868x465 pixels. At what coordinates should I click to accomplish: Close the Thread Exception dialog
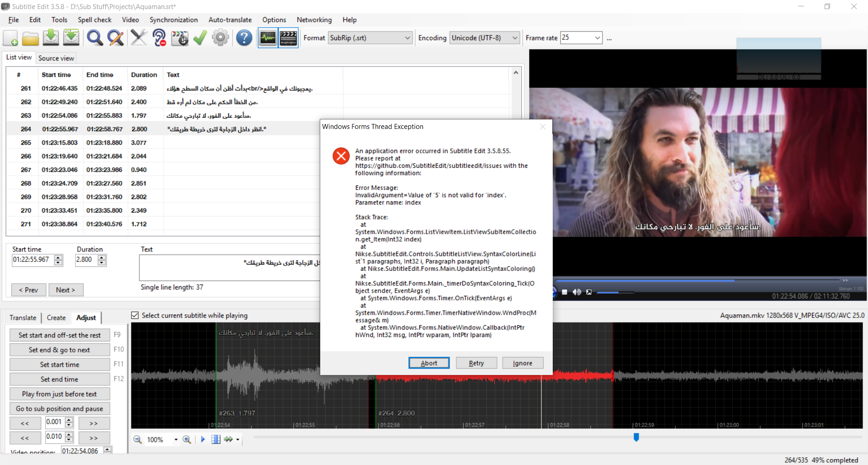[543, 127]
